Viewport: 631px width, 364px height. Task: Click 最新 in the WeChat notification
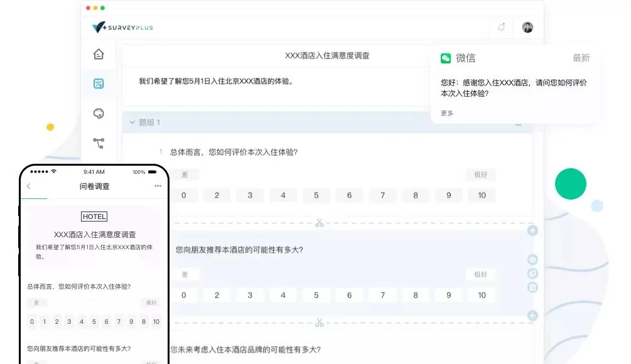click(581, 58)
